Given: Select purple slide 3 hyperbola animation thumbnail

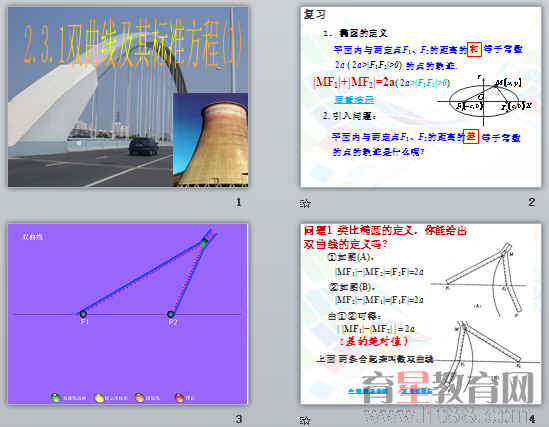Looking at the screenshot, I should tap(128, 314).
